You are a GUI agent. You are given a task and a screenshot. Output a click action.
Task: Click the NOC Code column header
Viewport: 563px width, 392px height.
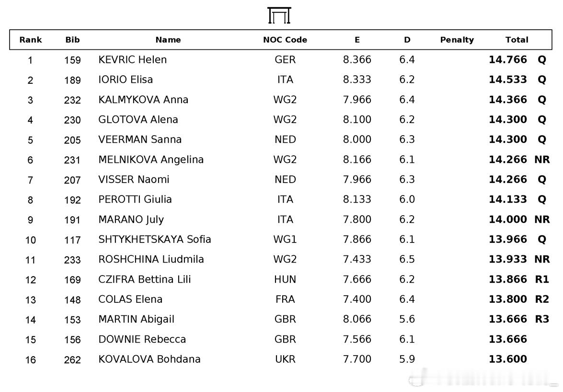[x=285, y=40]
